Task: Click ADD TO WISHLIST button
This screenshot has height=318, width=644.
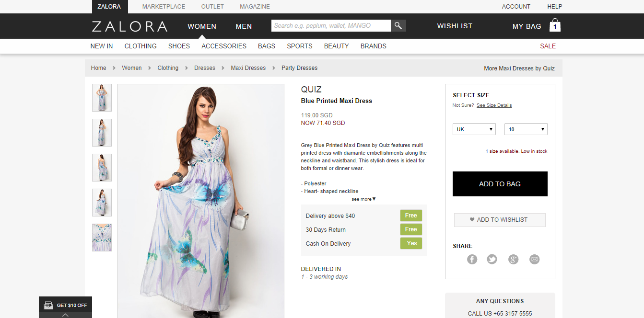Action: (500, 220)
